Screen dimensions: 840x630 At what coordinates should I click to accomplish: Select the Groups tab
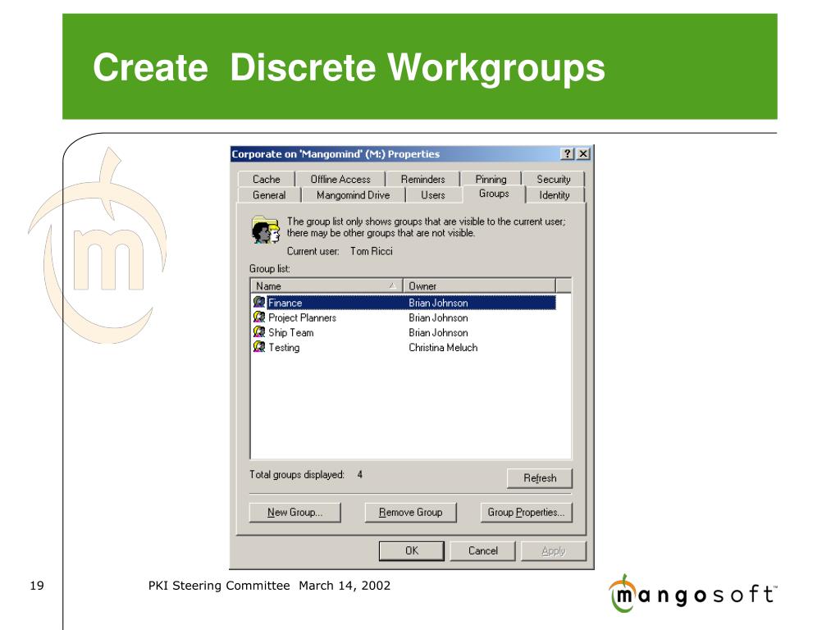pos(494,194)
